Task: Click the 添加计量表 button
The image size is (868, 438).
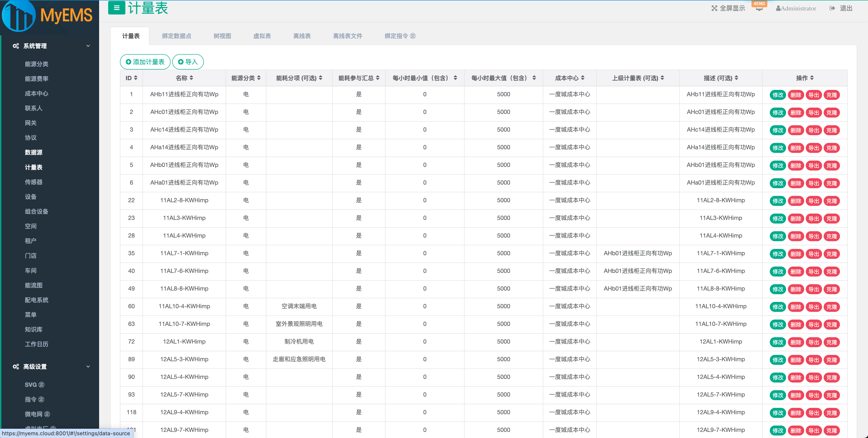Action: tap(145, 62)
